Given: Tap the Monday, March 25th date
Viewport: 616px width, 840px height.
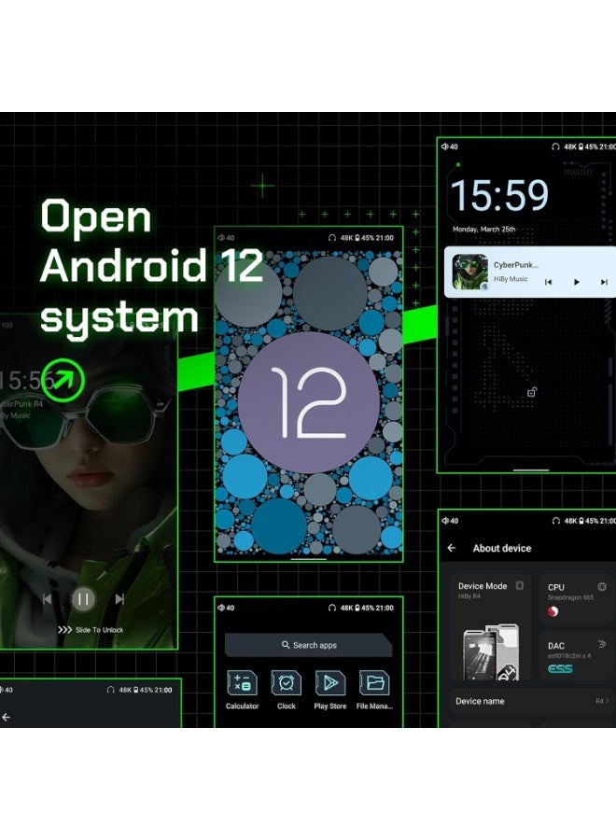Looking at the screenshot, I should (483, 229).
